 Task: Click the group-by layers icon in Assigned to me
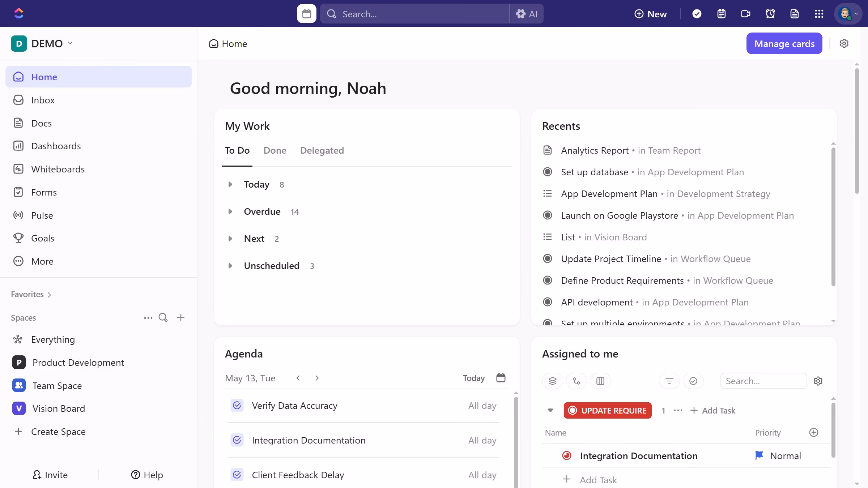click(552, 381)
